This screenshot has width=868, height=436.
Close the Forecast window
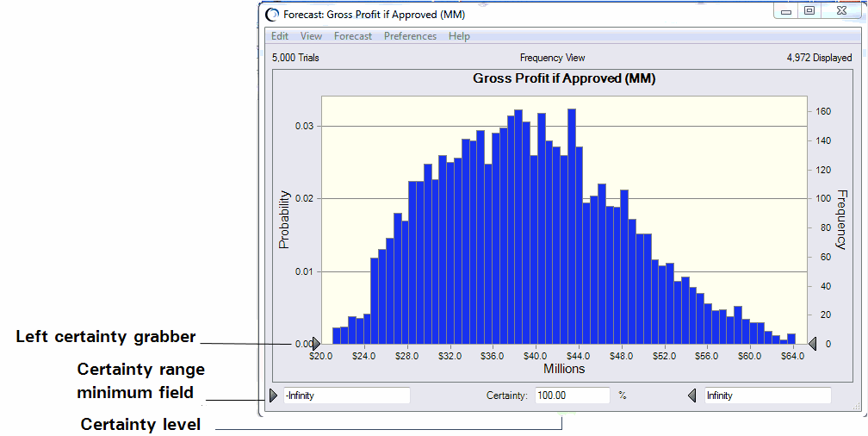coord(842,10)
